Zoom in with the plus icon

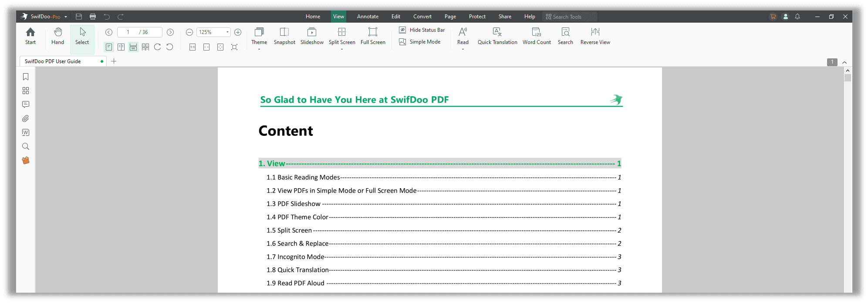pyautogui.click(x=238, y=32)
